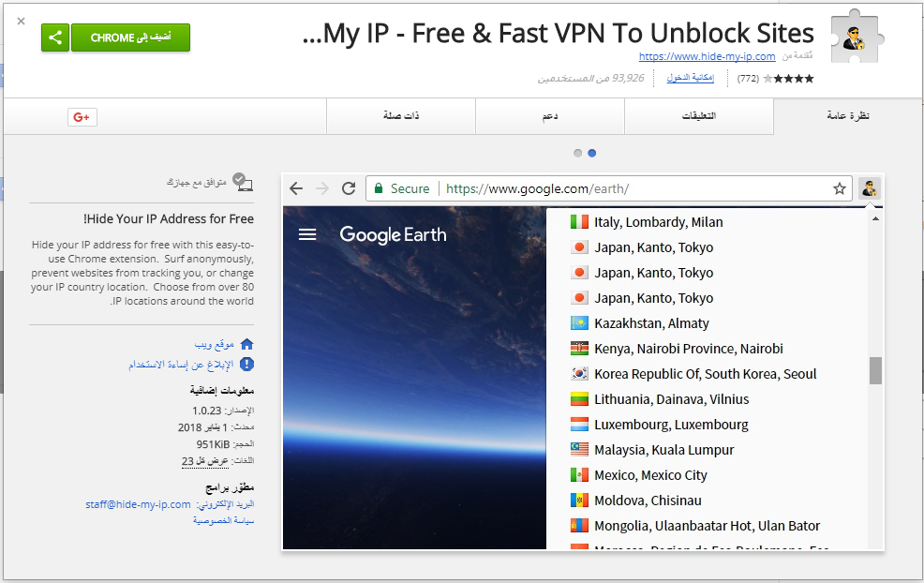Click the four-star rating stars
Viewport: 924px width, 583px height.
click(788, 79)
